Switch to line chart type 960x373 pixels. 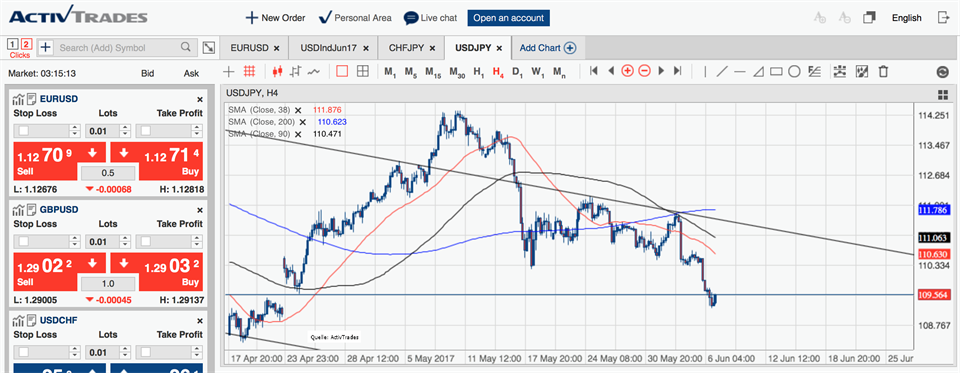314,72
